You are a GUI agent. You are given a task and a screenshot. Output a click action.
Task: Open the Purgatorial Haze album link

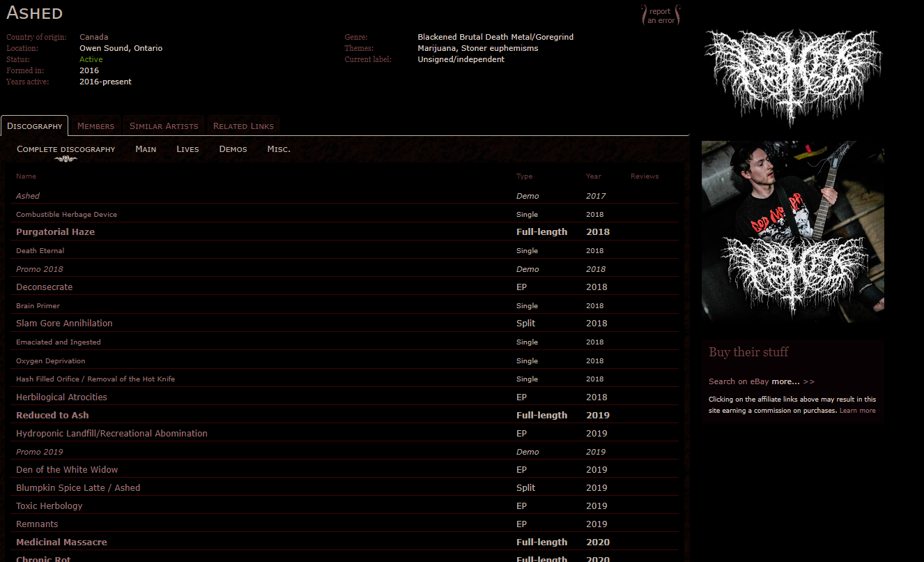[x=55, y=232]
